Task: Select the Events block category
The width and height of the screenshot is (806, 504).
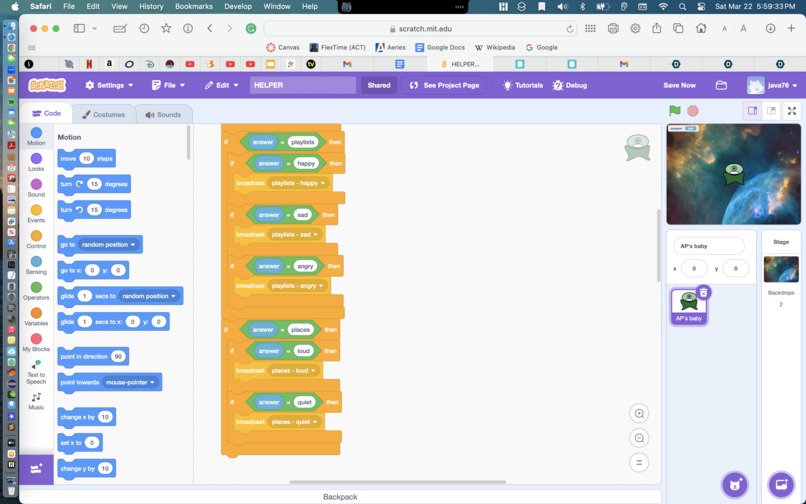Action: [36, 213]
